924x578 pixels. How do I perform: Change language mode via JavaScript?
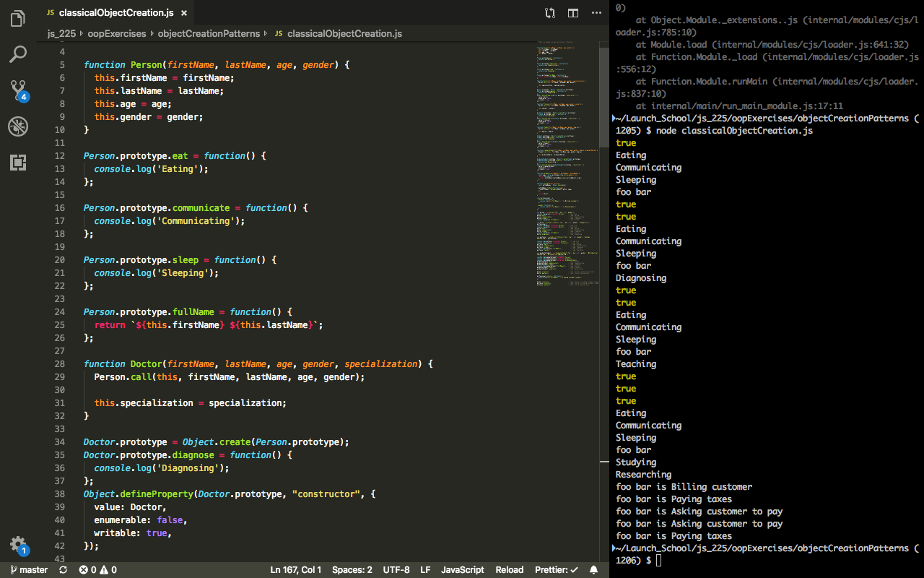click(463, 569)
